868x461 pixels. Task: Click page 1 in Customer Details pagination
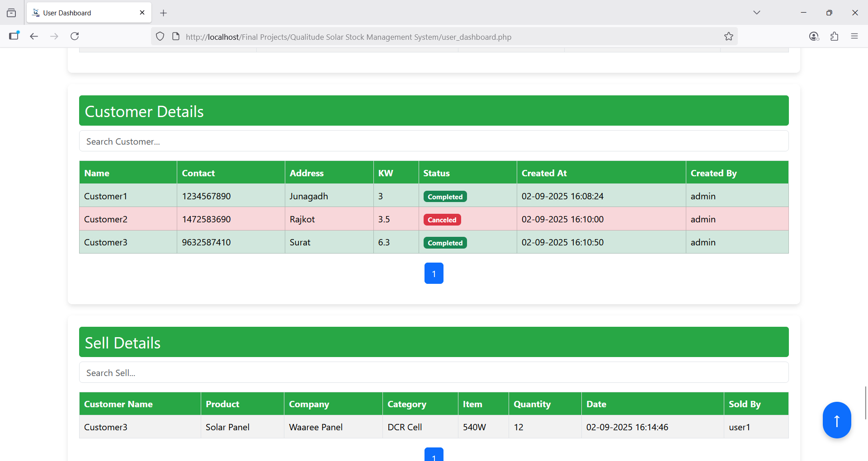point(434,273)
